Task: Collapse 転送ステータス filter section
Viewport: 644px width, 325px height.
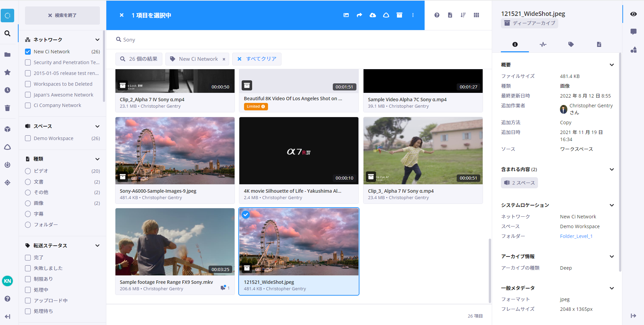Action: 97,246
